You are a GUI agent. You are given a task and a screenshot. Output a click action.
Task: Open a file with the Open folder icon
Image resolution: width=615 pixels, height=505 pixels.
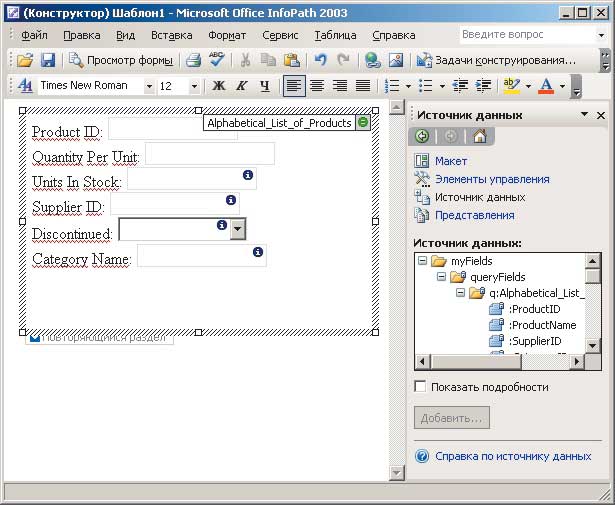(25, 60)
